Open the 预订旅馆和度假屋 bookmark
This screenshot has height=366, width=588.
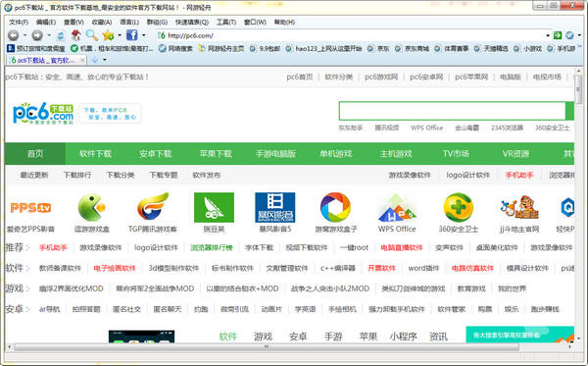click(36, 48)
